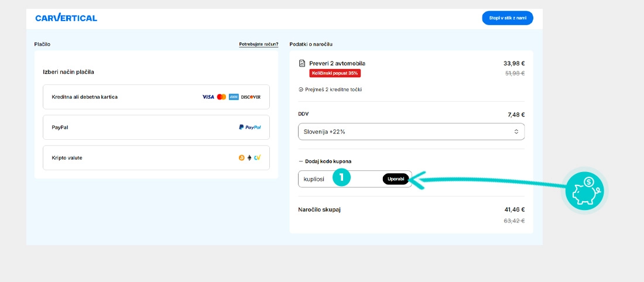
Task: Click into the coupon code input field
Action: tap(316, 179)
